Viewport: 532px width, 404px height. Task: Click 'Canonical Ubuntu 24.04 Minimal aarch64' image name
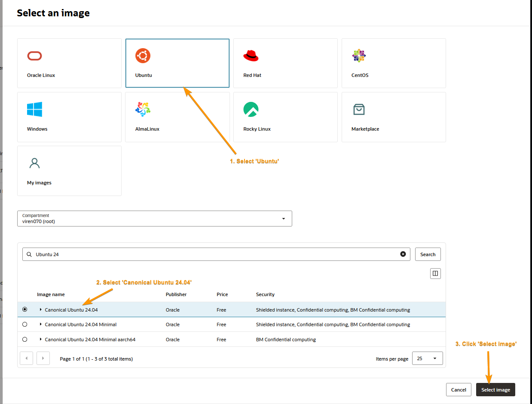point(90,340)
